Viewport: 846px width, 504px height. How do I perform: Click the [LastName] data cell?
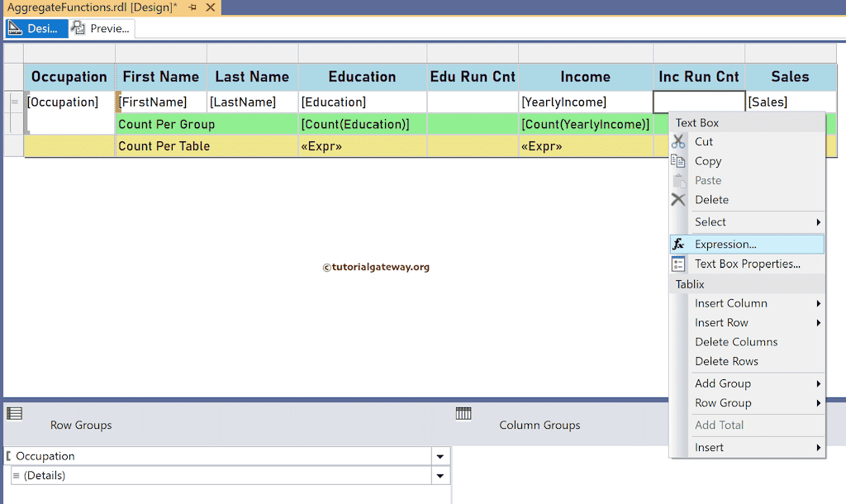click(x=253, y=102)
